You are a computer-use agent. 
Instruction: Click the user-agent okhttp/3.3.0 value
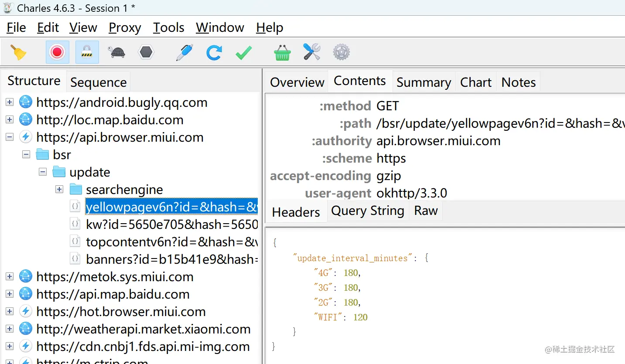pos(412,193)
